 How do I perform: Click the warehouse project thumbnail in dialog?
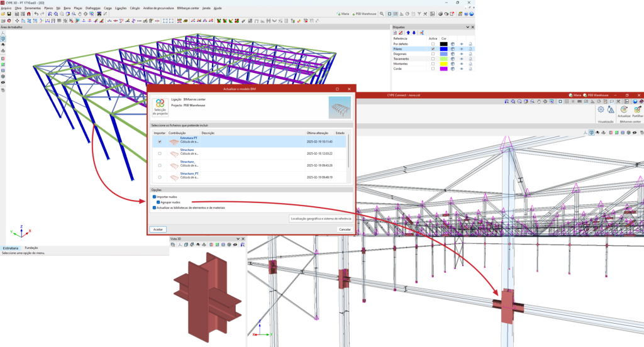[x=340, y=107]
